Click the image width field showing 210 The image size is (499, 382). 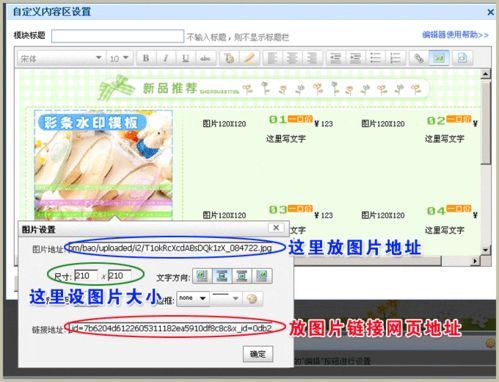pos(86,276)
